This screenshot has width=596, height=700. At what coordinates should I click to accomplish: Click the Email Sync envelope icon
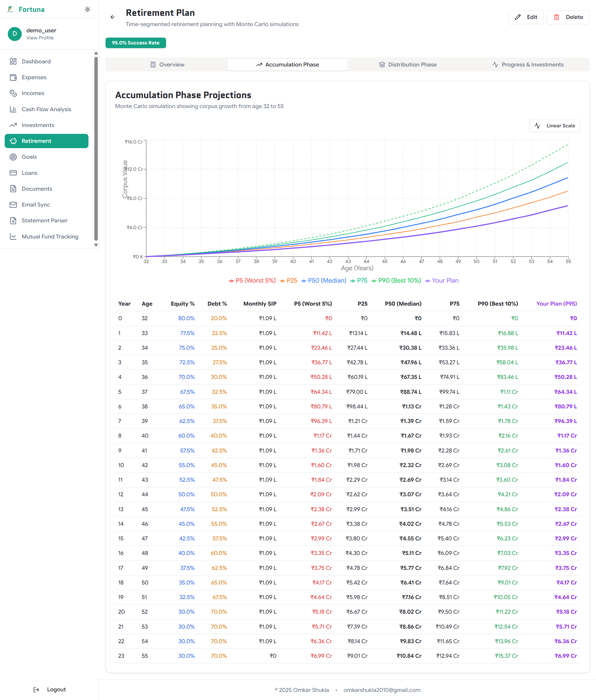tap(13, 205)
